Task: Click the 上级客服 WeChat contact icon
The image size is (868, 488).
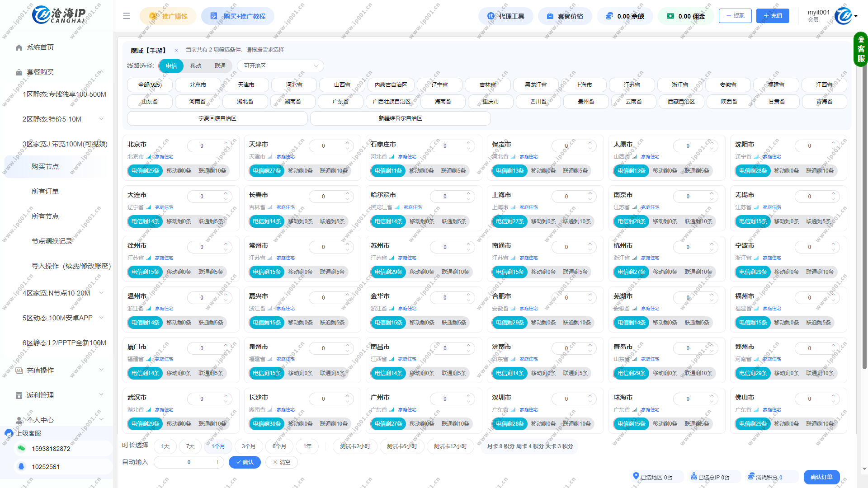Action: [x=21, y=448]
